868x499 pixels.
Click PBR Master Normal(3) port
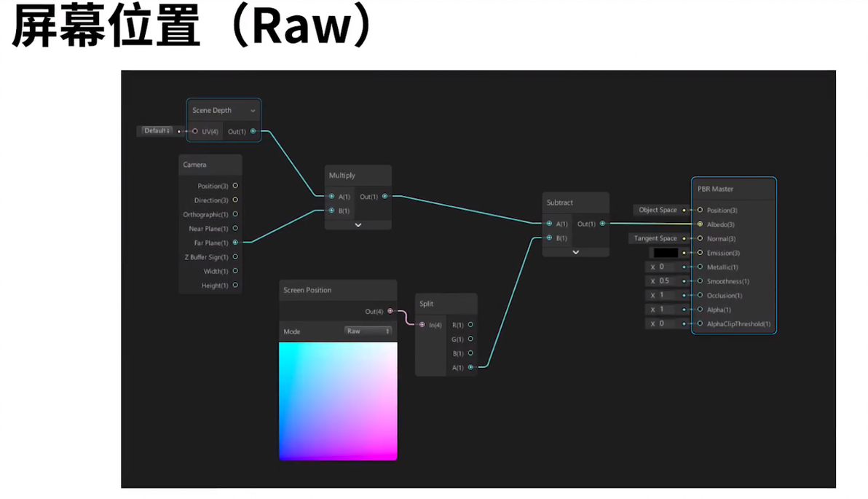701,238
